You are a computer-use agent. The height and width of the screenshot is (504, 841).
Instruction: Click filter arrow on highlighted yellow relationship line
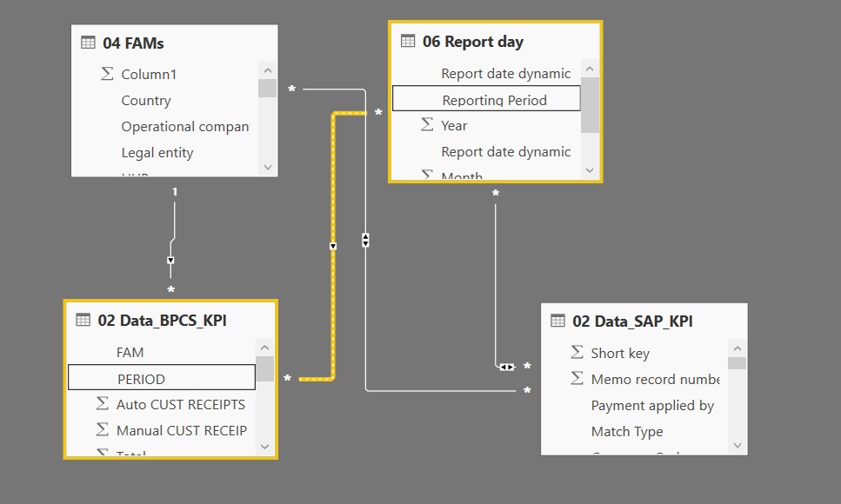333,246
